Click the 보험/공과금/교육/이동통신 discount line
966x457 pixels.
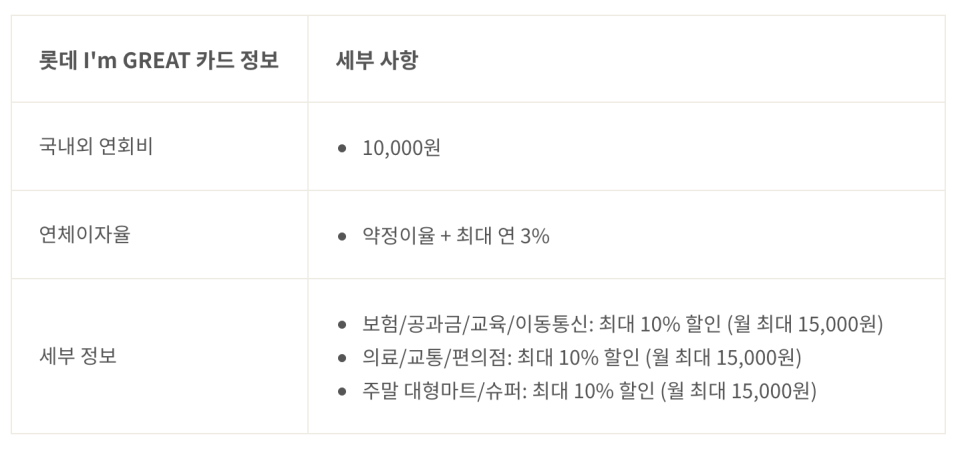click(623, 324)
